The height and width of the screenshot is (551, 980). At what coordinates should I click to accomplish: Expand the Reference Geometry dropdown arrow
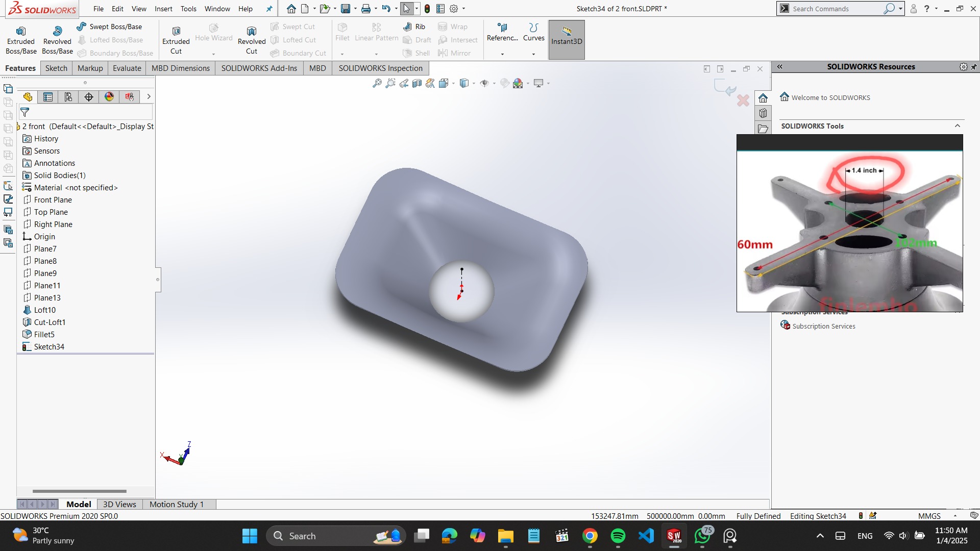click(x=502, y=54)
